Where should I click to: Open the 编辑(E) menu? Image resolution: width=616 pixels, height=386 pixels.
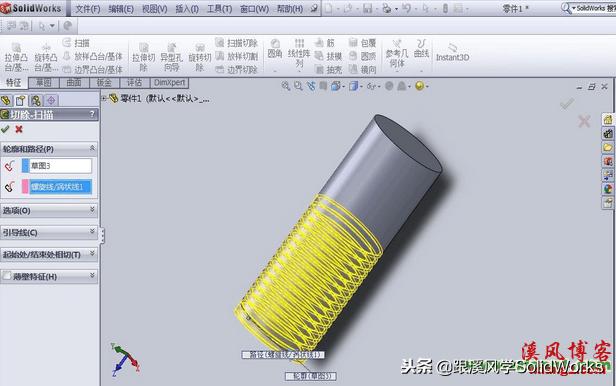[121, 9]
